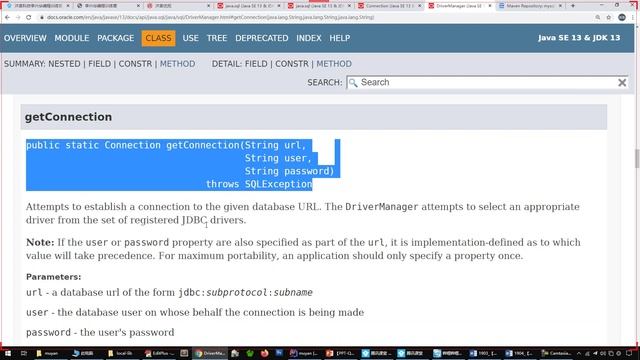Follow the SQLException link in signature
The height and width of the screenshot is (360, 640).
coord(278,184)
